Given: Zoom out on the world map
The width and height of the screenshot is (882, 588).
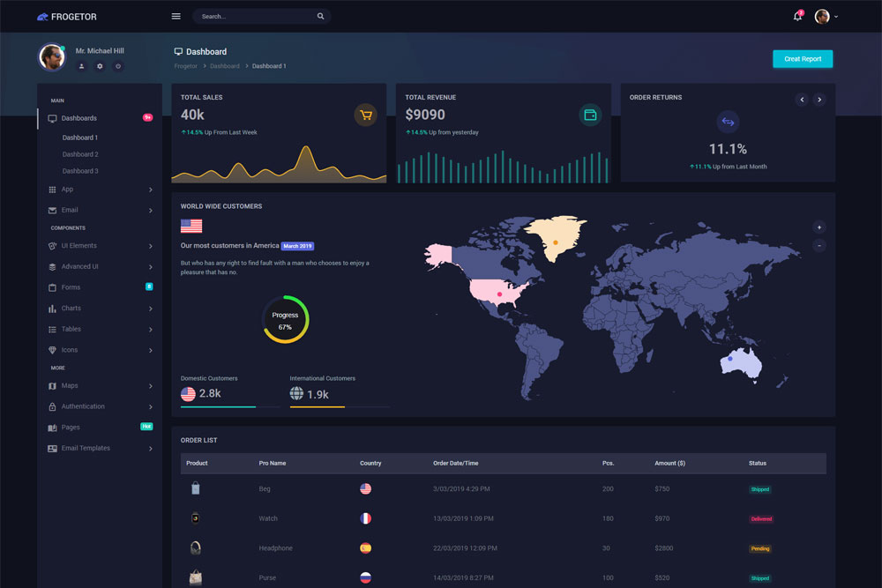Looking at the screenshot, I should click(819, 245).
